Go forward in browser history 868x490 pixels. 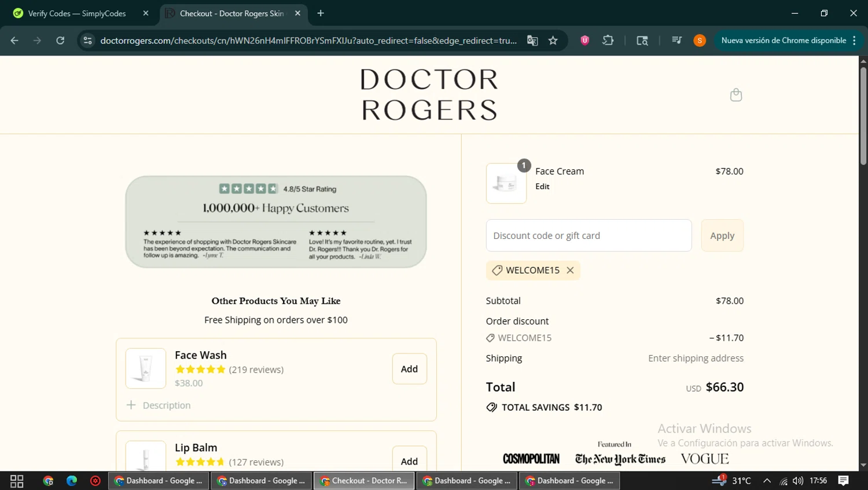(x=37, y=40)
